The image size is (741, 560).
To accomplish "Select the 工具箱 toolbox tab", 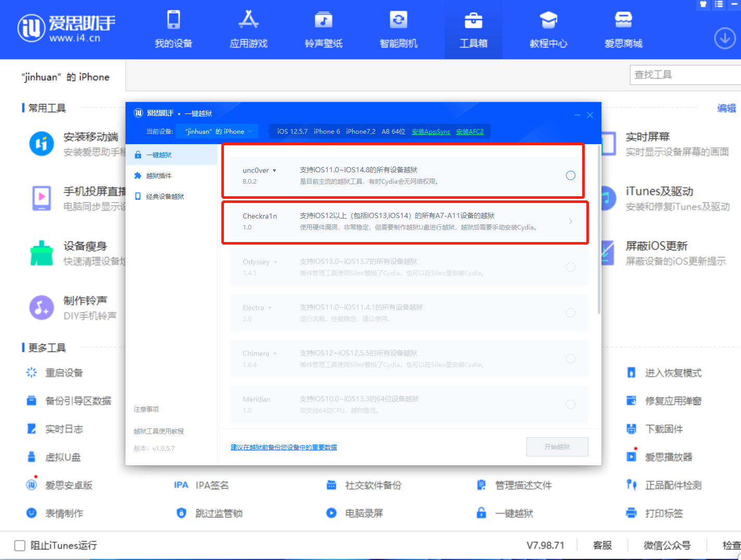I will pos(473,29).
